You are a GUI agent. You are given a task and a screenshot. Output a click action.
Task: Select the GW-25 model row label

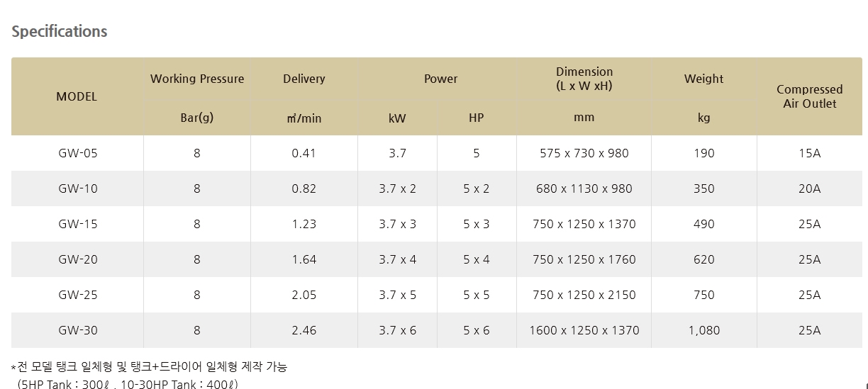tap(78, 295)
